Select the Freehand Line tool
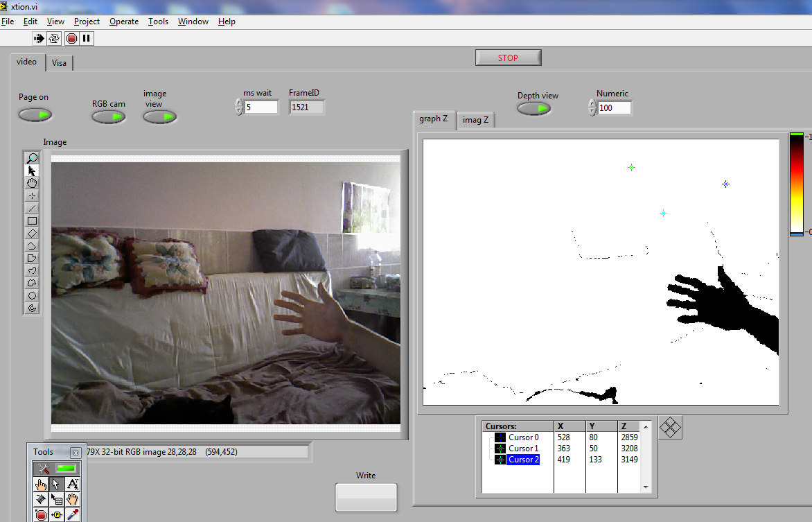 pos(32,270)
